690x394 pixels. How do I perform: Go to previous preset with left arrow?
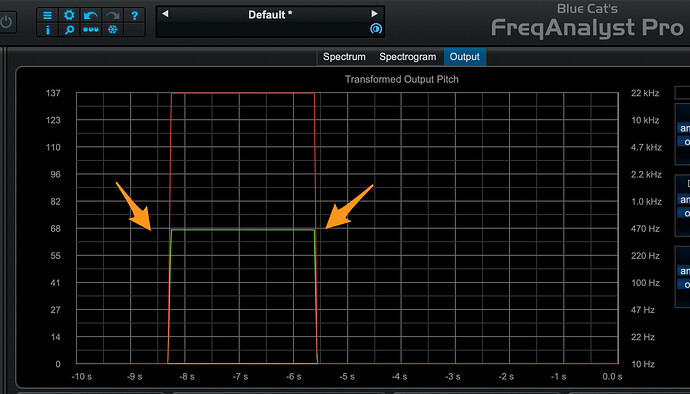(165, 14)
